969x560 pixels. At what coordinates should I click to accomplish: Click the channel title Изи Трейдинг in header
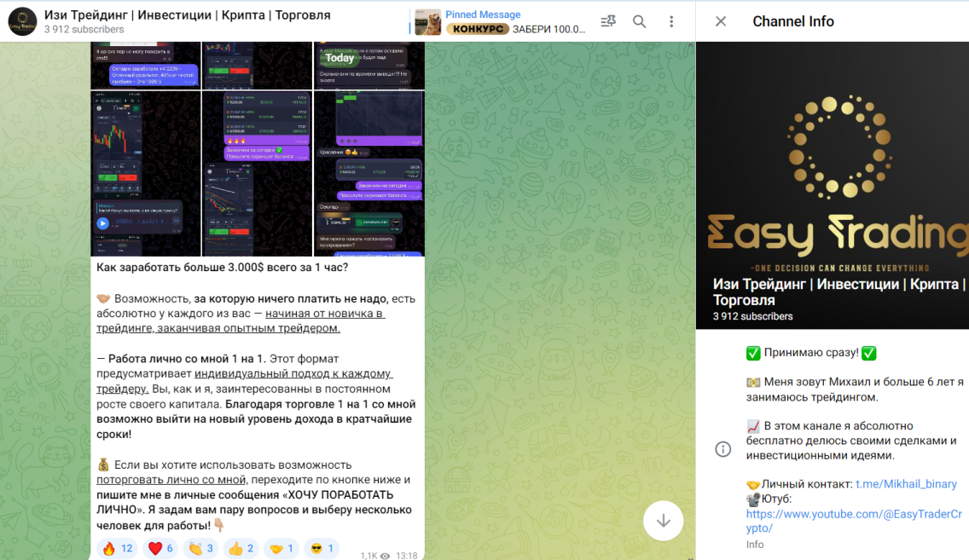188,14
